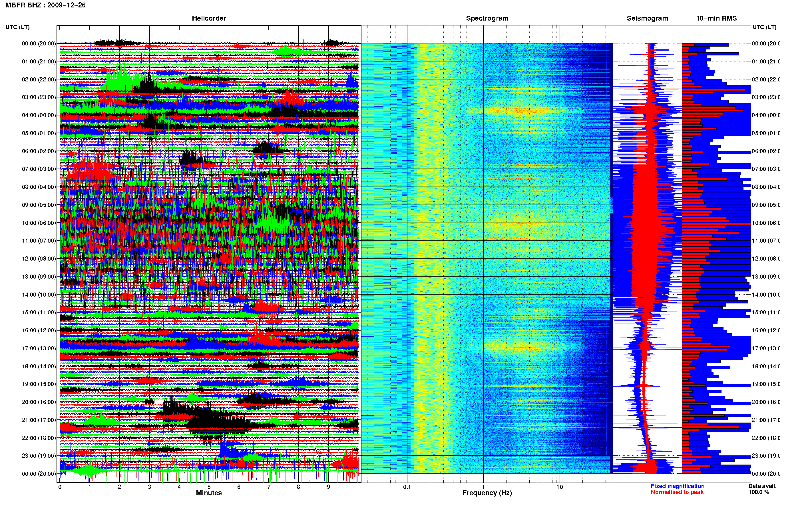Viewport: 812px width, 508px height.
Task: Click the 'Data avail.' label
Action: click(x=762, y=486)
